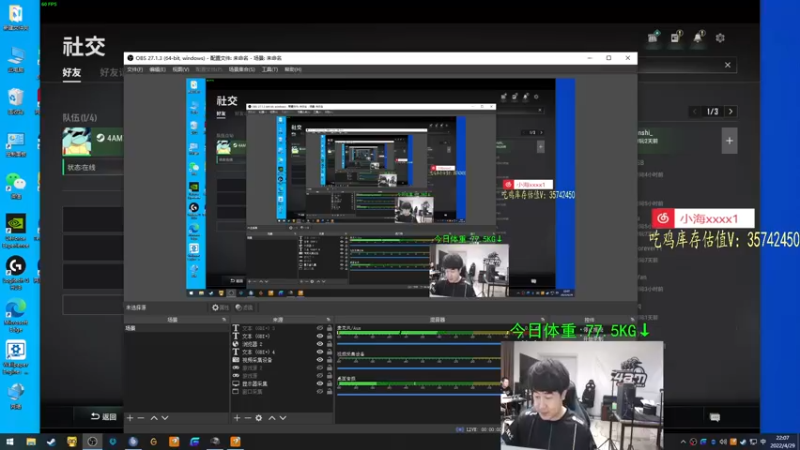Select the 文本 (GDI+) 3 source row
The image size is (800, 450).
[282, 328]
